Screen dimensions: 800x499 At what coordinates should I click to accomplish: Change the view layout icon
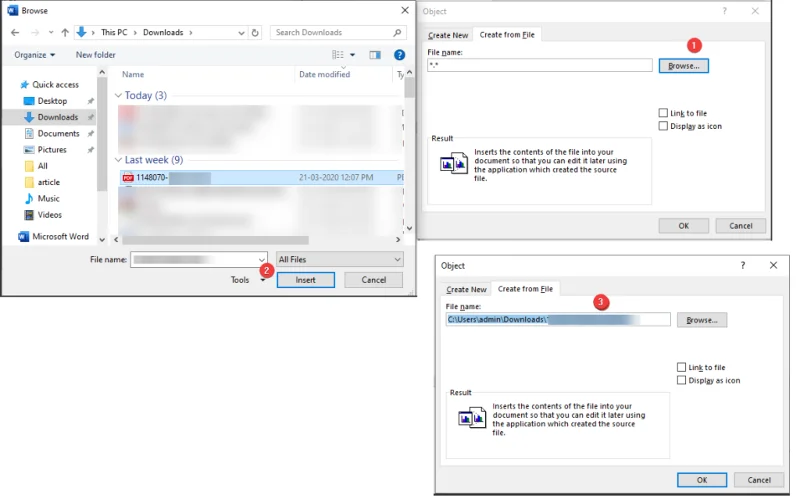coord(338,55)
